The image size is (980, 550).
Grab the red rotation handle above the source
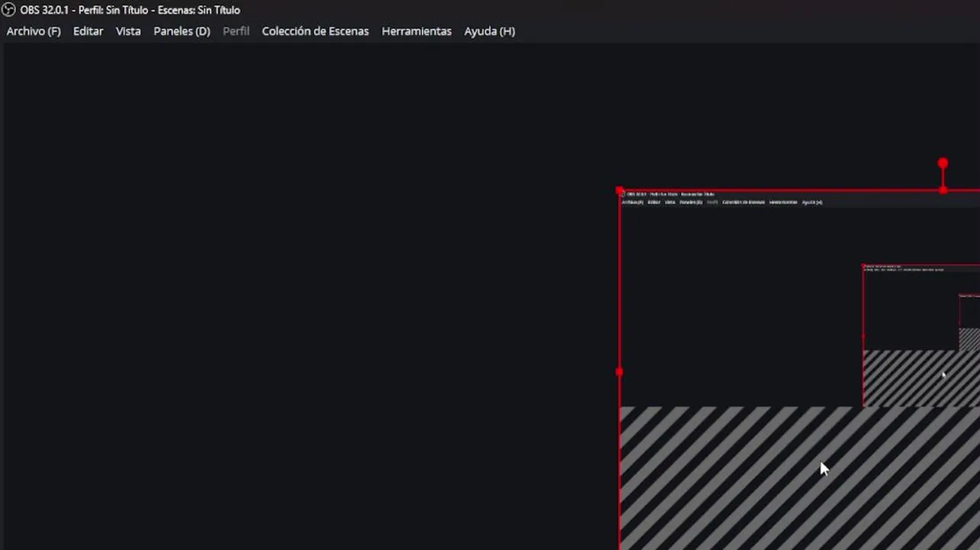tap(943, 163)
